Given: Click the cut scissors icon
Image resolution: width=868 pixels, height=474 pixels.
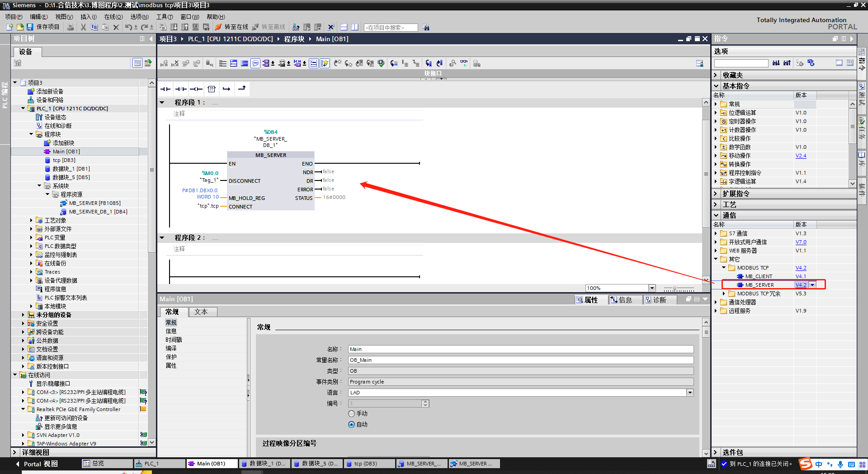Looking at the screenshot, I should click(x=83, y=27).
